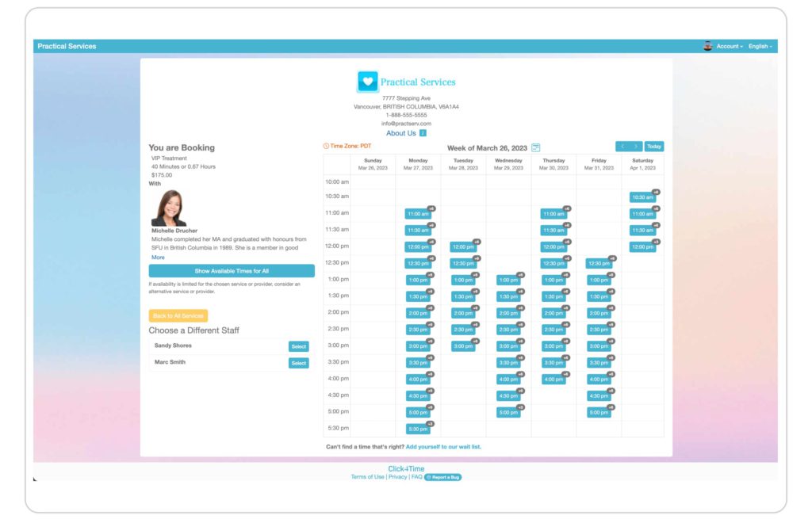812x523 pixels.
Task: Book Wednesday 1:00 pm slot
Action: tap(508, 280)
